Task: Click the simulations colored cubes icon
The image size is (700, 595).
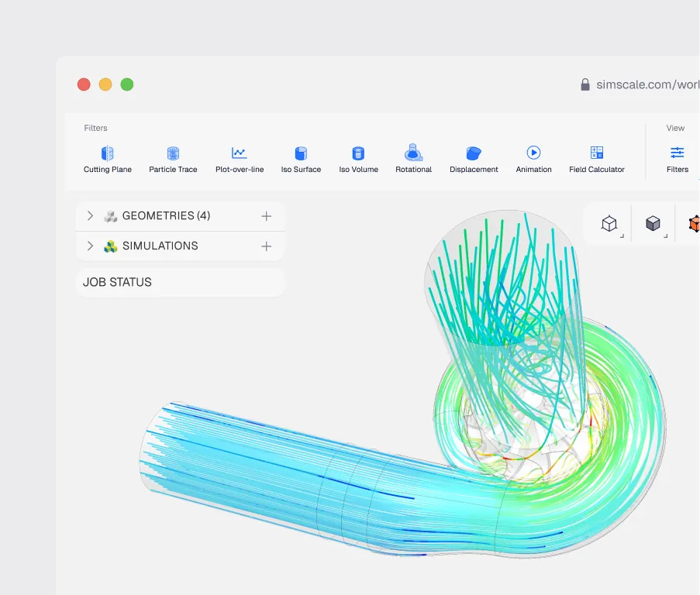Action: point(110,246)
